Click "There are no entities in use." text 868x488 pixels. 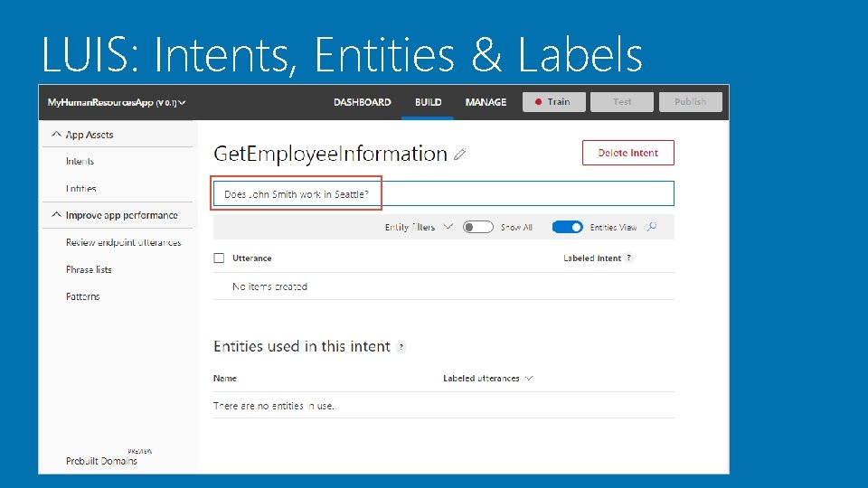pyautogui.click(x=273, y=406)
